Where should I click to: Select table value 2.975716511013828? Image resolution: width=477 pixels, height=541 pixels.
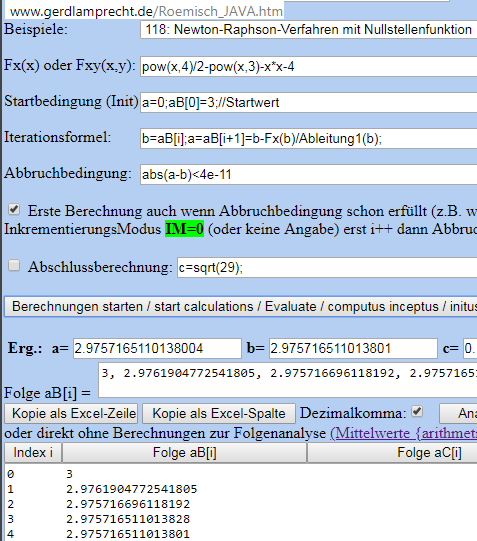[128, 519]
